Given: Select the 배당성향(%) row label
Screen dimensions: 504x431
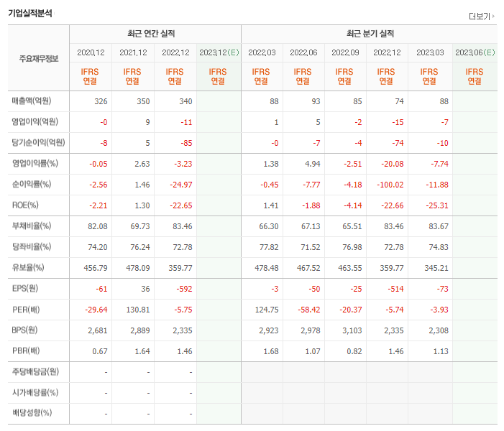Looking at the screenshot, I should pos(32,413).
